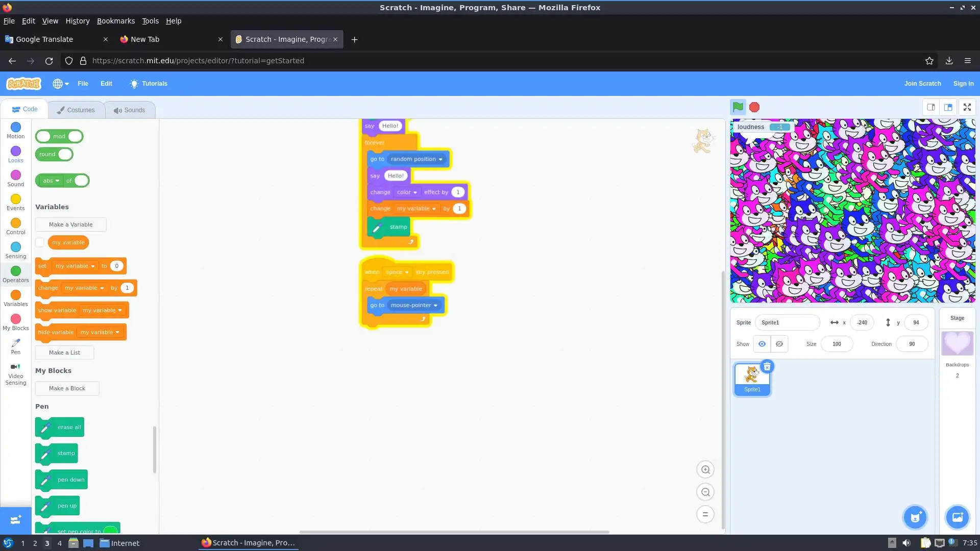The width and height of the screenshot is (980, 551).
Task: Click the sprite Size input field
Action: pos(837,344)
